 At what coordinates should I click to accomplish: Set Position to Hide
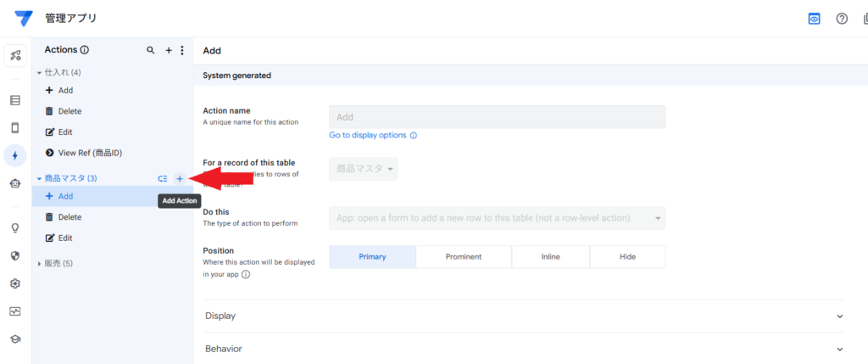[x=627, y=257]
